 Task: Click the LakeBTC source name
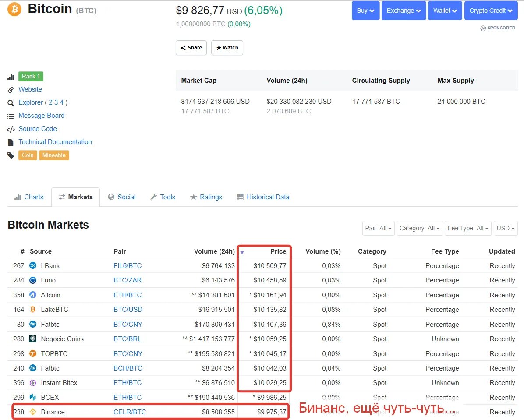click(54, 309)
